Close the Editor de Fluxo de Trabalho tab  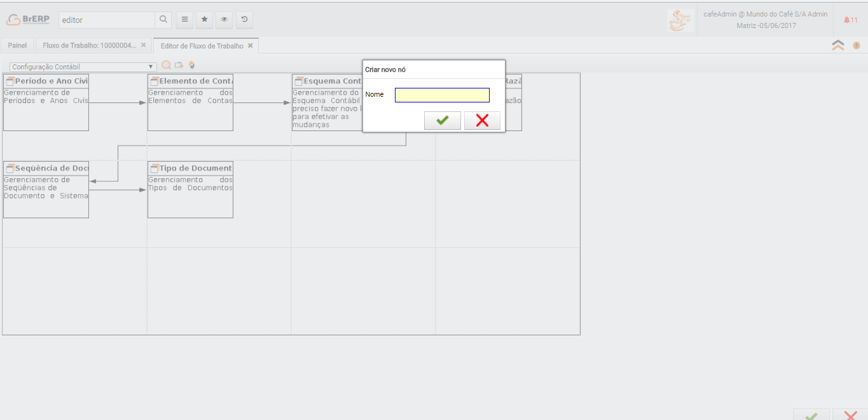(251, 46)
